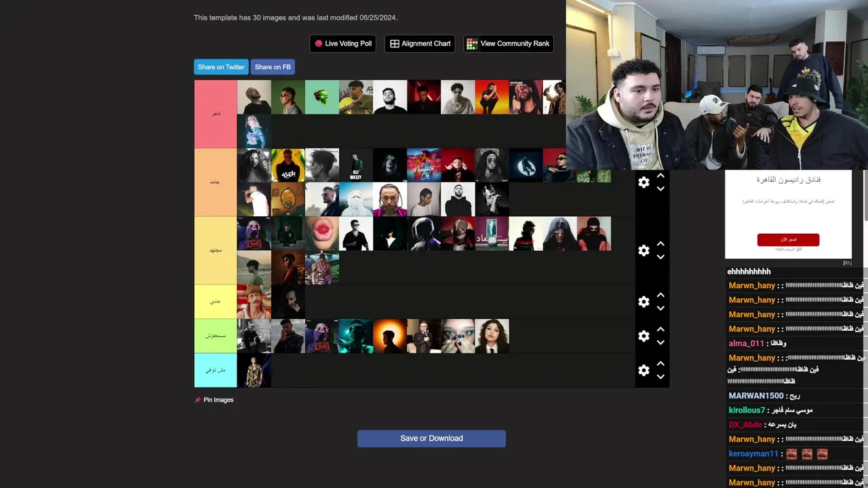Move the مش ذوقي tier row down
The image size is (868, 488).
coord(660,377)
